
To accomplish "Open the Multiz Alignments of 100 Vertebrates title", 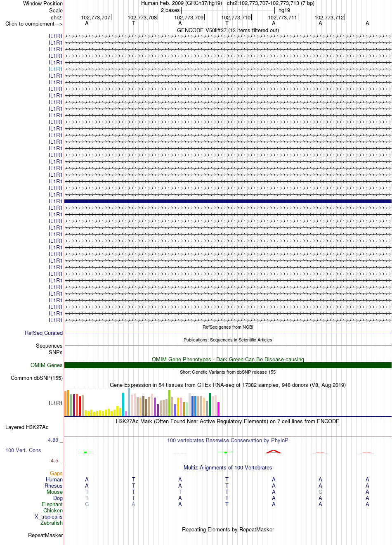I will pyautogui.click(x=228, y=467).
